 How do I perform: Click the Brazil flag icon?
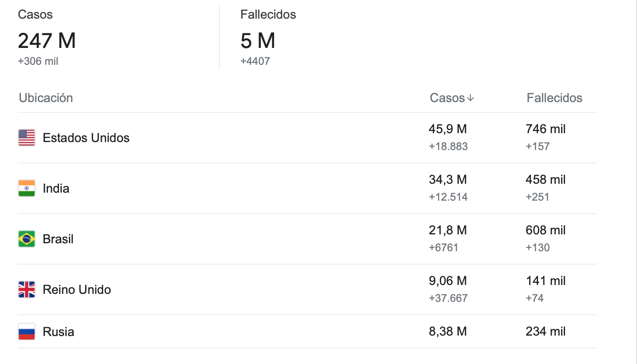[27, 239]
